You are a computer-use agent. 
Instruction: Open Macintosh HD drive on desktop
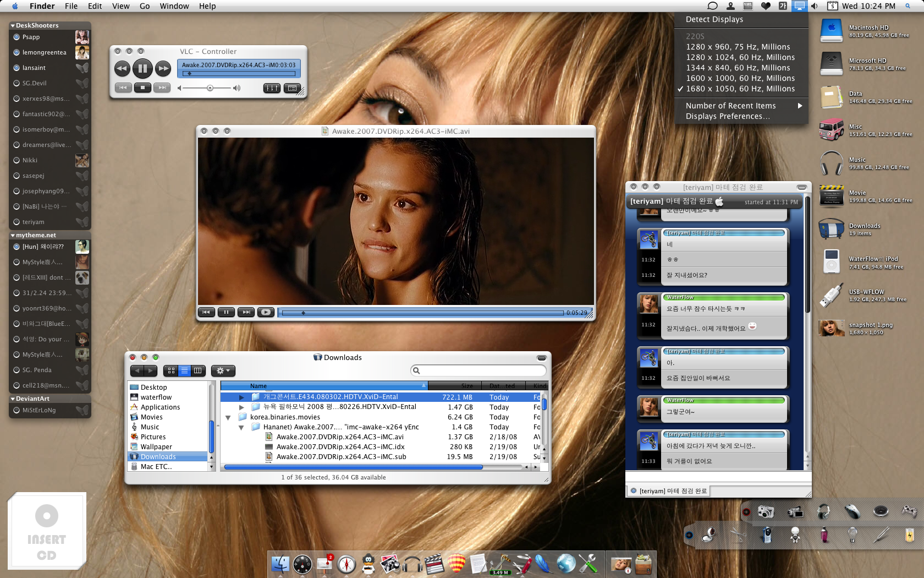click(831, 31)
